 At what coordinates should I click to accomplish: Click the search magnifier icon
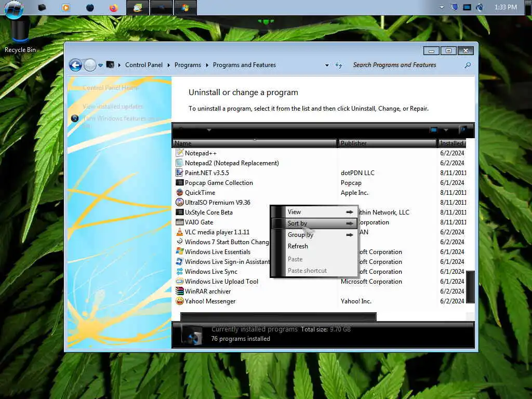(468, 65)
